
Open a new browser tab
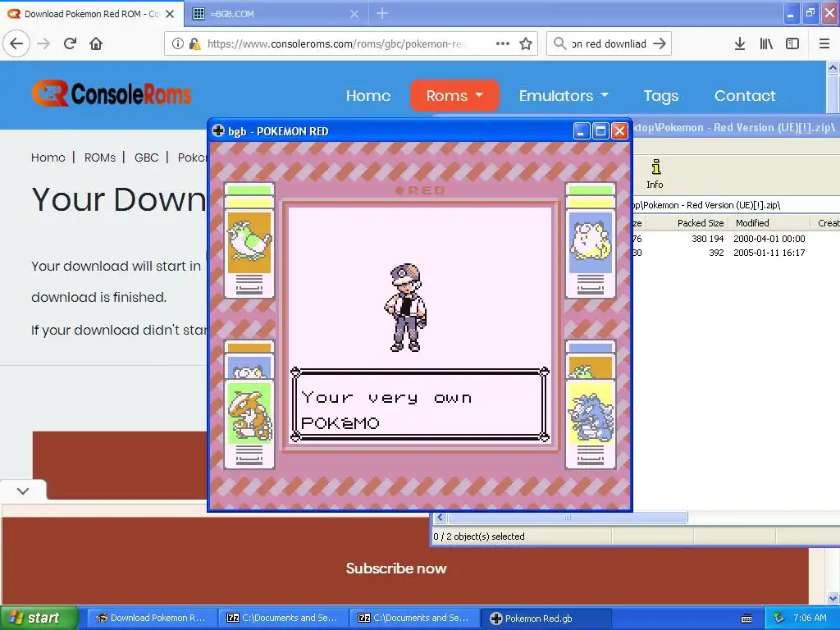(382, 13)
